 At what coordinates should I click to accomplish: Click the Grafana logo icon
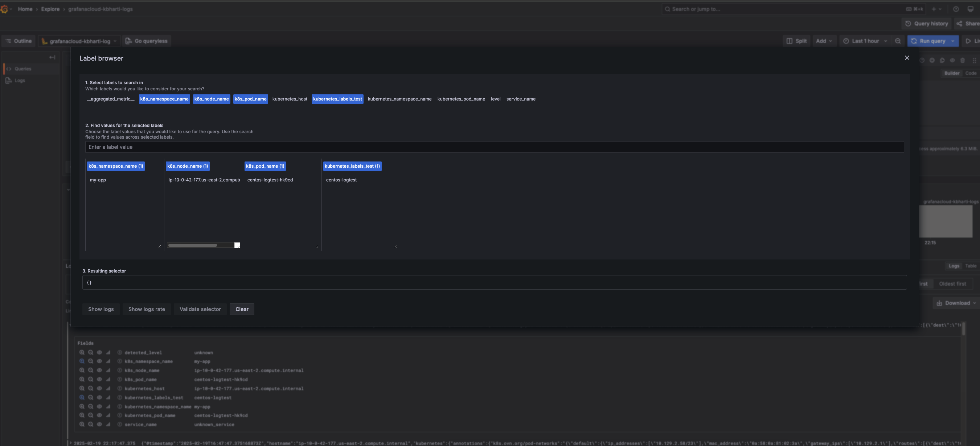coord(5,9)
